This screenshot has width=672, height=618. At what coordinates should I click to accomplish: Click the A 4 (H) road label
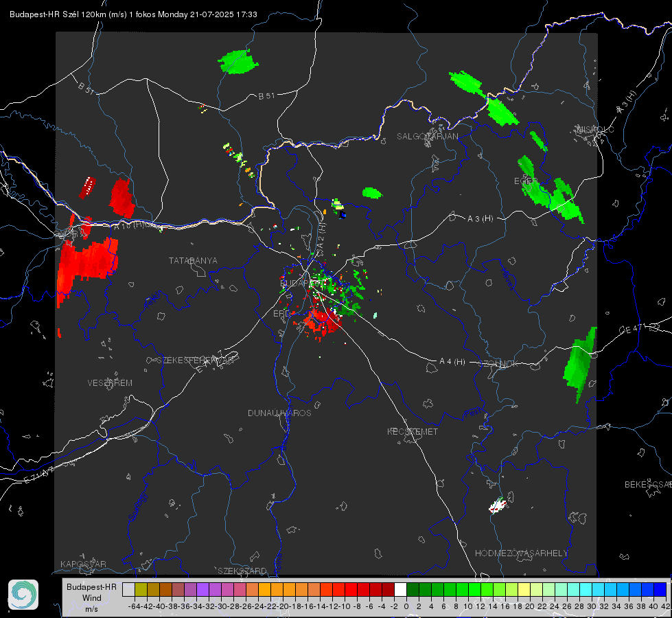point(452,362)
